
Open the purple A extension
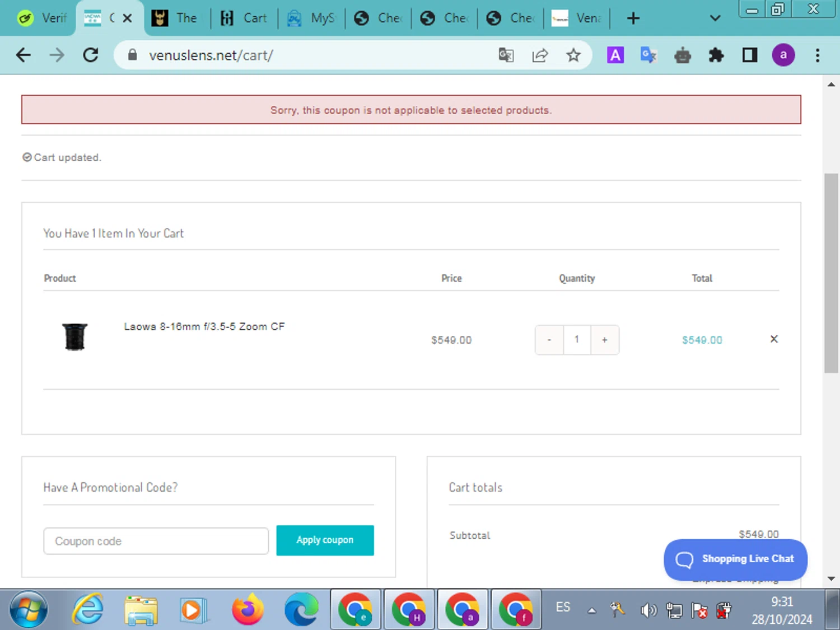(x=615, y=55)
